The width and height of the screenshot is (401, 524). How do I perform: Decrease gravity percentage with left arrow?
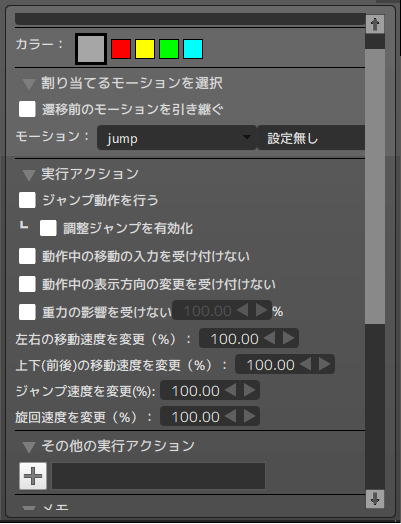click(x=243, y=310)
